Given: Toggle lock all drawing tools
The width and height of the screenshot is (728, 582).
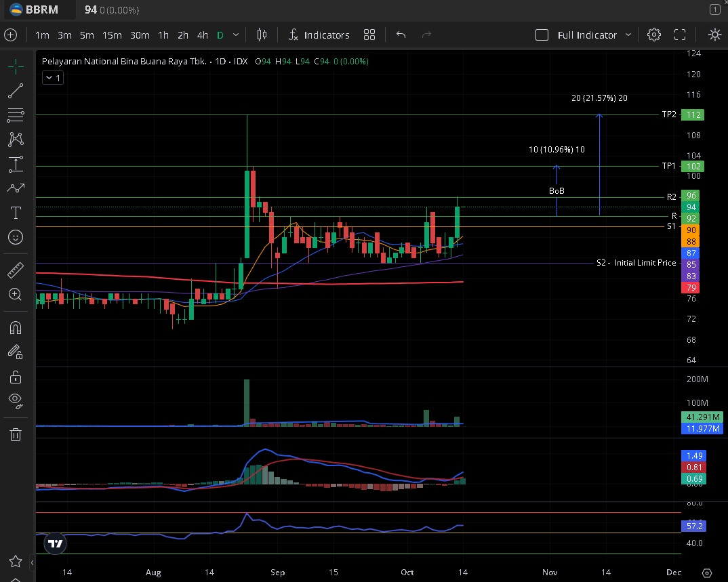Looking at the screenshot, I should coord(16,377).
